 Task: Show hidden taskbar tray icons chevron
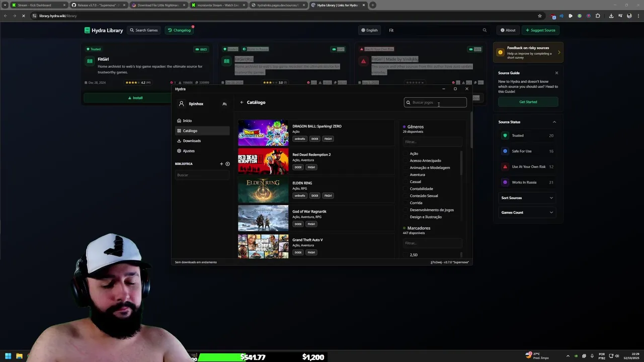pos(568,356)
